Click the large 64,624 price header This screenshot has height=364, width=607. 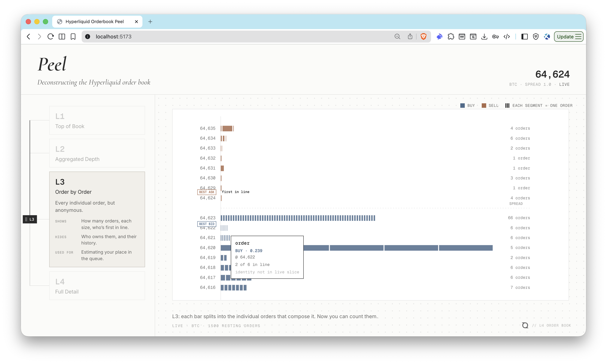(552, 74)
